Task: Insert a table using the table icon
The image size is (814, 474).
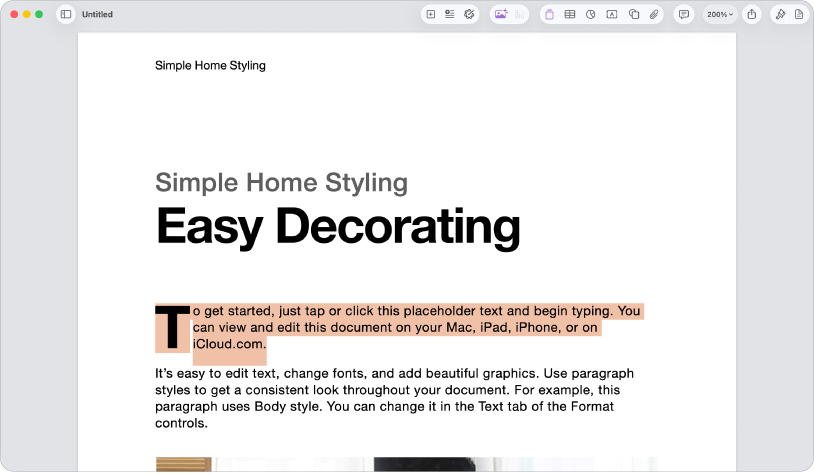Action: pos(570,15)
